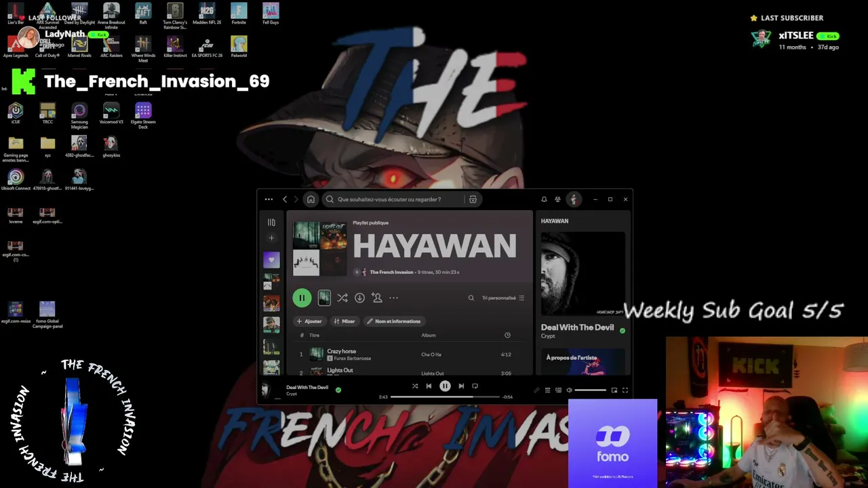Screen dimensions: 868x488
Task: Select the Voicemod V3 desktop icon
Action: tap(111, 113)
